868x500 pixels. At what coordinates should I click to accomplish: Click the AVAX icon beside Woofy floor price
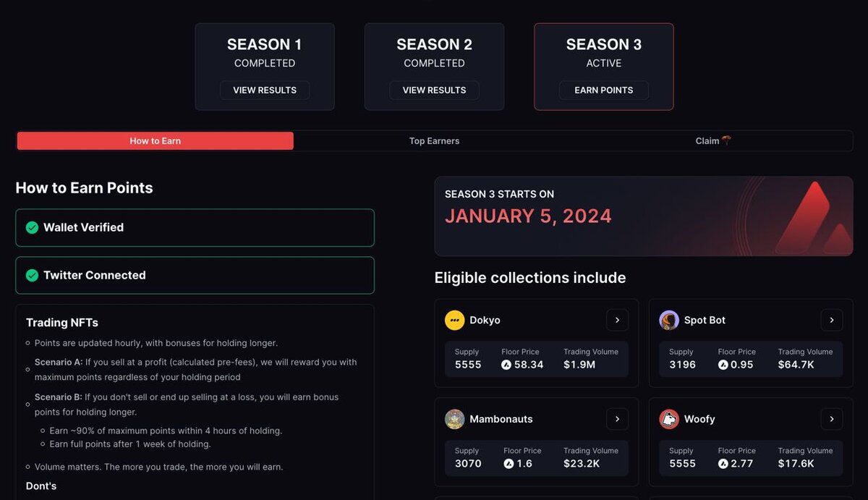coord(723,464)
